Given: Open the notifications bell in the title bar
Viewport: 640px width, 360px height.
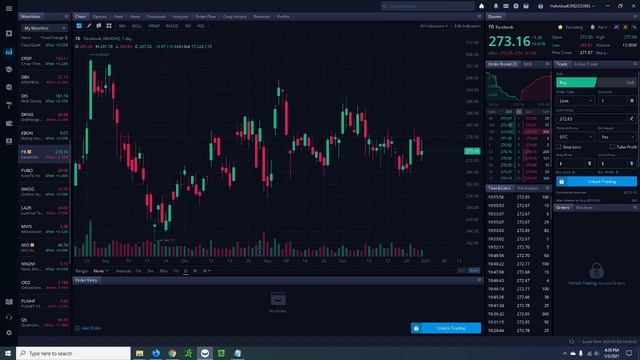Looking at the screenshot, I should coord(496,6).
